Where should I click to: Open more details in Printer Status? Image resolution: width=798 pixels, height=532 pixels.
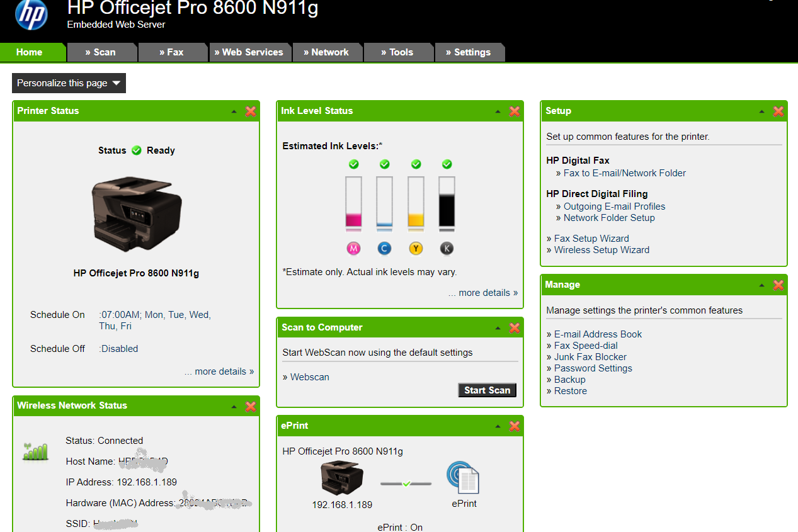pos(219,371)
